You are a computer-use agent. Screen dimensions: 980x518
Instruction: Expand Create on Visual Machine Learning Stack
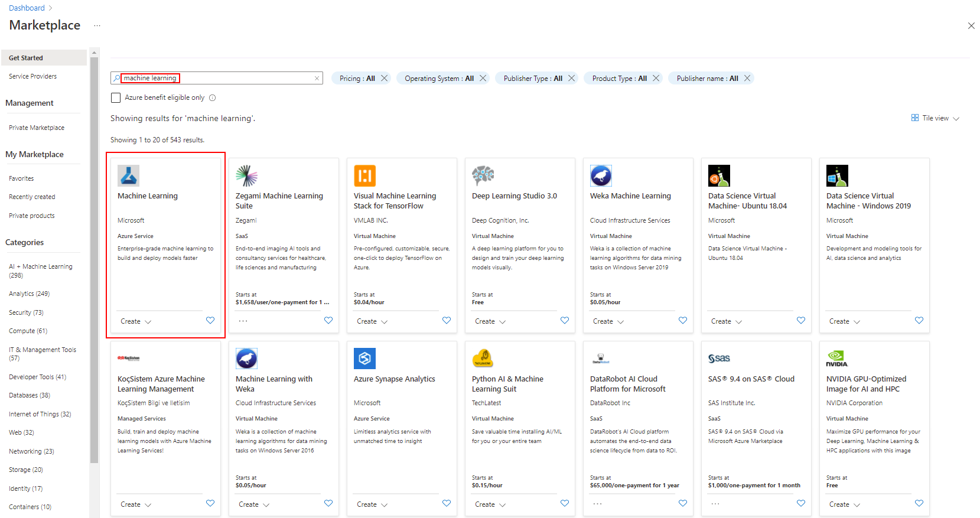pyautogui.click(x=372, y=321)
